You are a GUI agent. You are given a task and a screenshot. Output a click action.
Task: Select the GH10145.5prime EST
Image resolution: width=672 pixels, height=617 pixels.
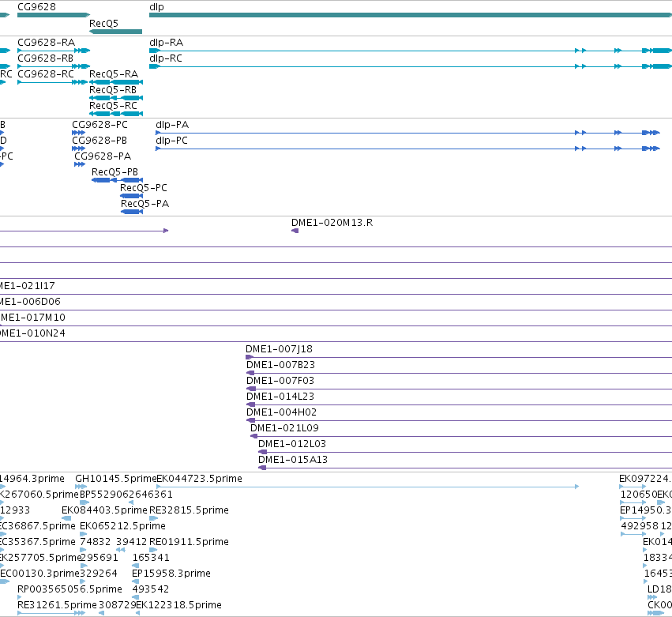[x=81, y=487]
